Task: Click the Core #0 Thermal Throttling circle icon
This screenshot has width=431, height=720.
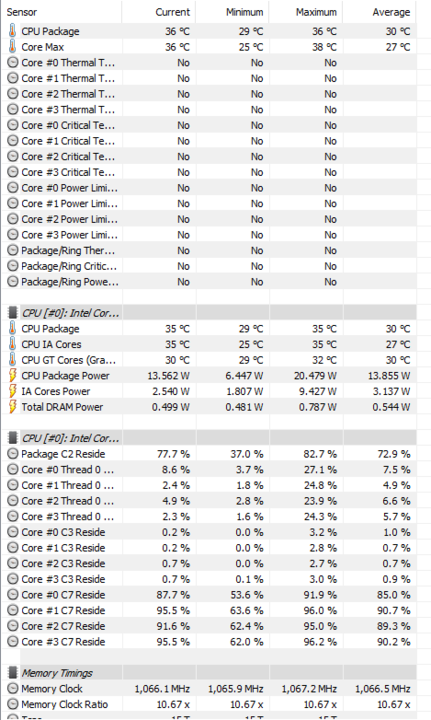Action: coord(13,62)
